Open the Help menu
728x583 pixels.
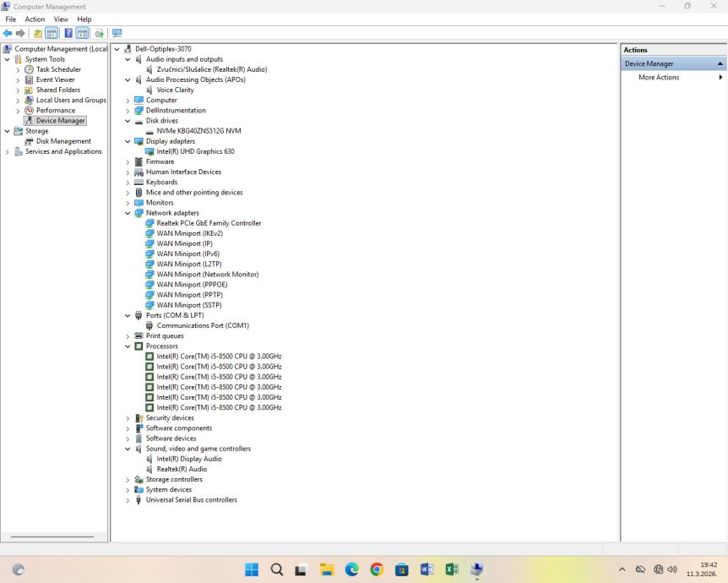point(84,19)
